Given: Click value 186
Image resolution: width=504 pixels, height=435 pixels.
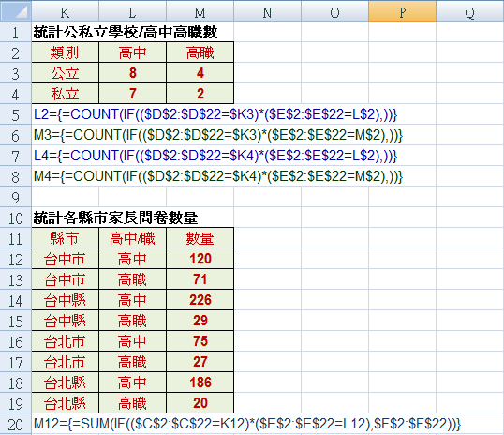Looking at the screenshot, I should tap(200, 382).
